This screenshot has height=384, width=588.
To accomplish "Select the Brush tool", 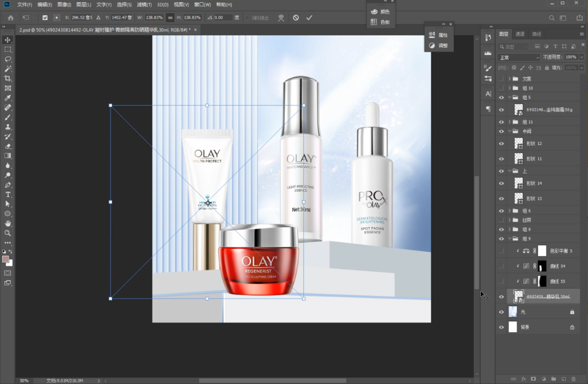I will click(8, 117).
